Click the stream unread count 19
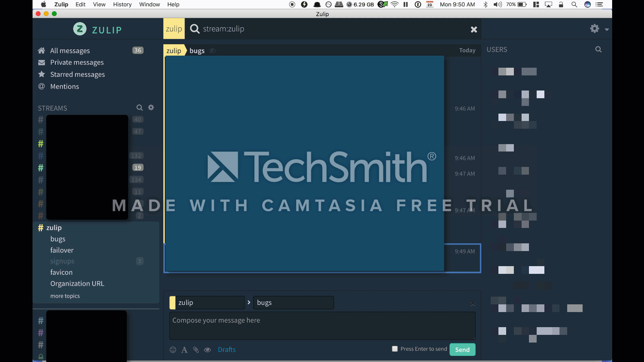This screenshot has height=362, width=644. click(138, 168)
